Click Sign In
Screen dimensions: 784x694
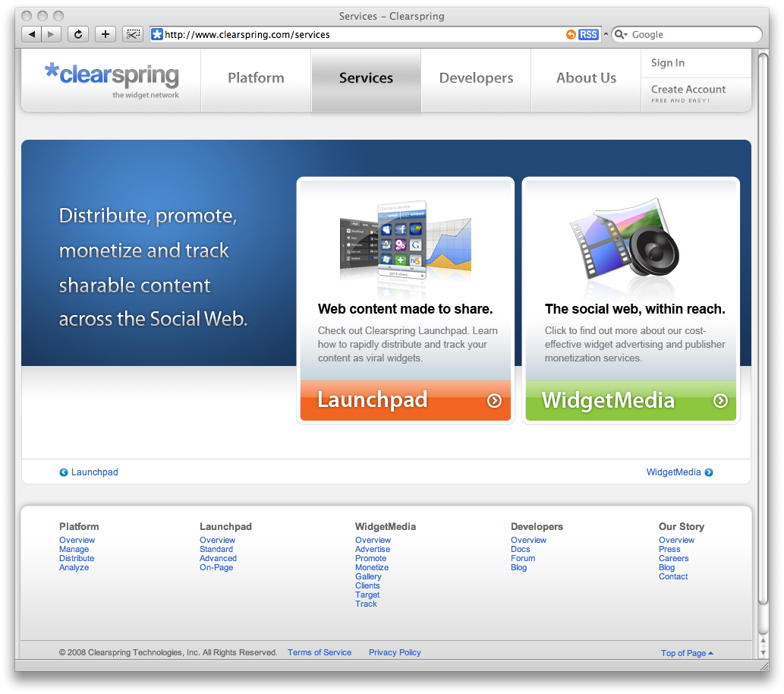coord(667,63)
